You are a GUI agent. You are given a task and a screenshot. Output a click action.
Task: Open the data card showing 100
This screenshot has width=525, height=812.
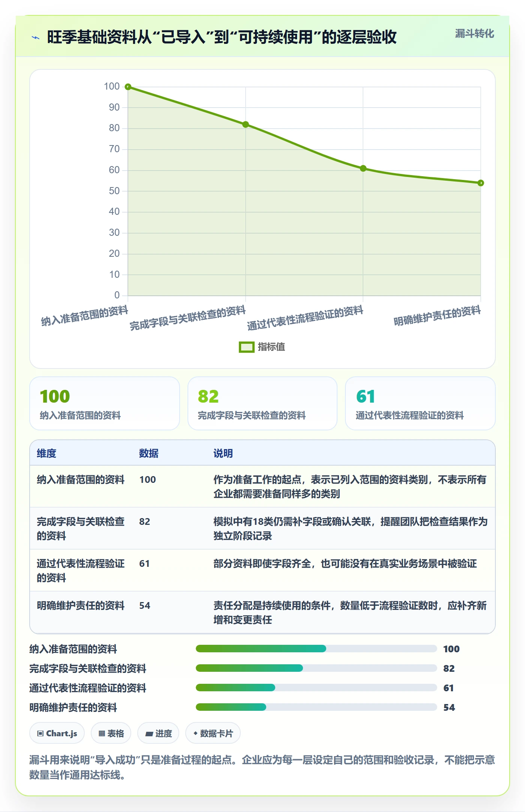105,403
